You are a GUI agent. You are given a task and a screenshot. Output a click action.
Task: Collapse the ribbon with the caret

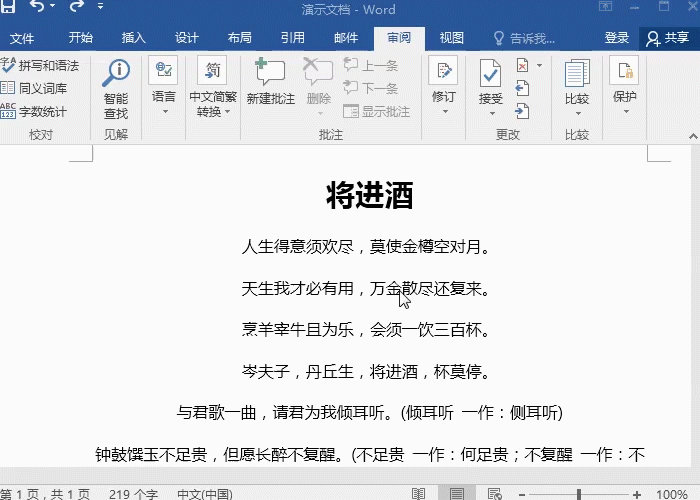click(x=693, y=137)
